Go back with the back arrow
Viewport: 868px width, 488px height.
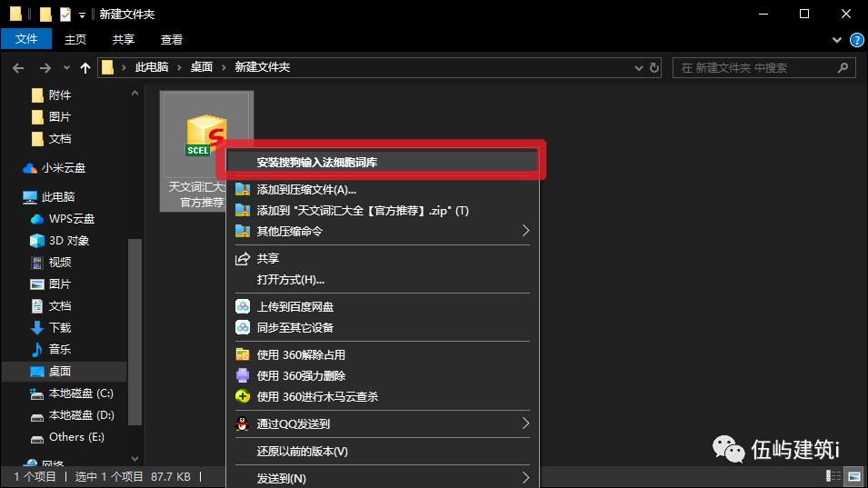(17, 68)
